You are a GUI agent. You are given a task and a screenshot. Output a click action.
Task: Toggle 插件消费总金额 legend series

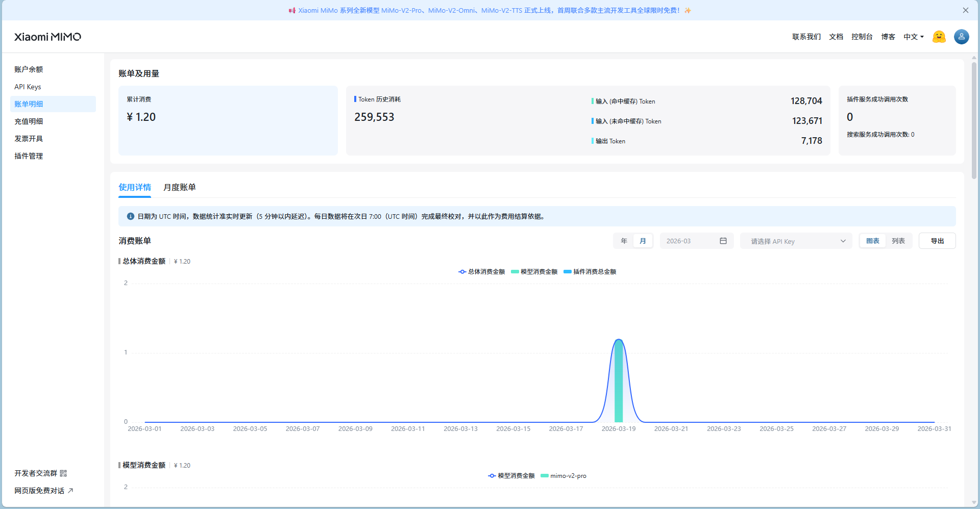click(x=590, y=272)
